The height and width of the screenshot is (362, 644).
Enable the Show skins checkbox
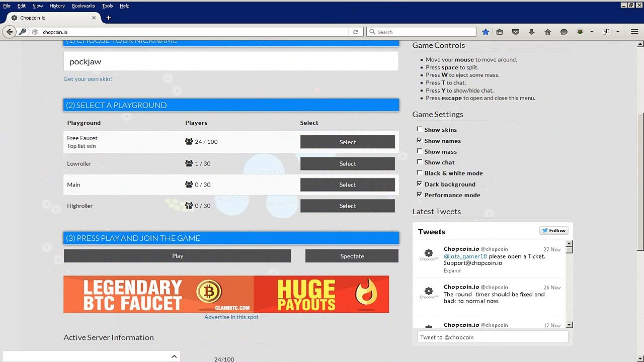419,129
